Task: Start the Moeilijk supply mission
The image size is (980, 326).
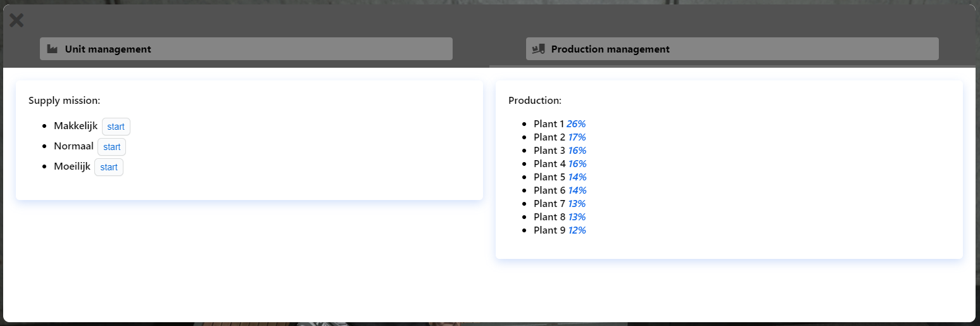Action: (109, 167)
